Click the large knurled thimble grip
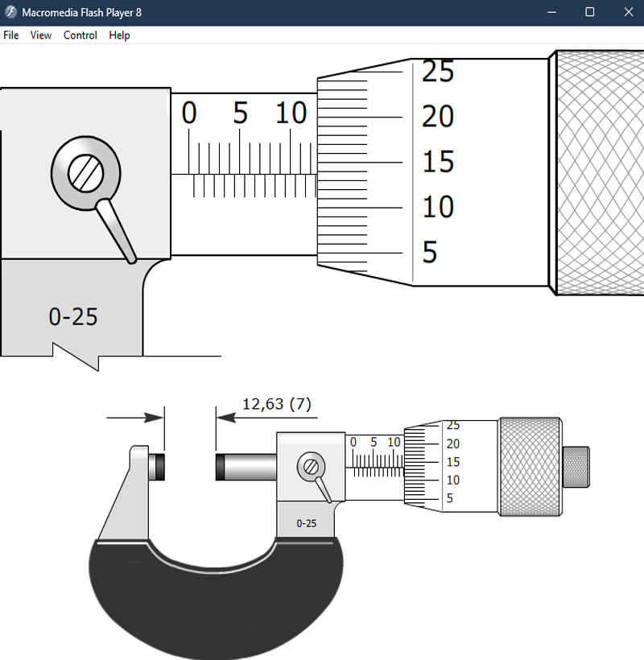 coord(599,173)
